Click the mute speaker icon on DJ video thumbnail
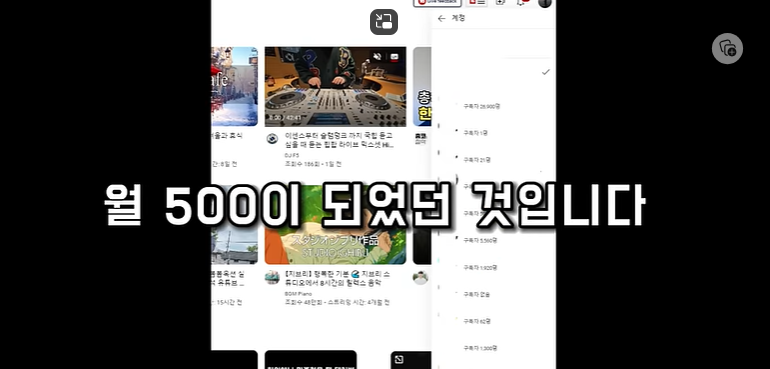 377,57
